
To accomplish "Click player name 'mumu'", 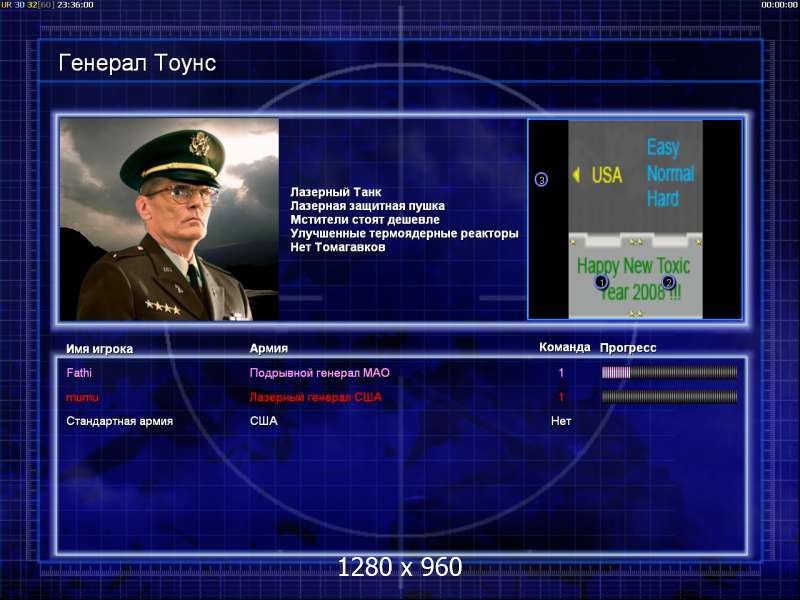I will pyautogui.click(x=82, y=397).
